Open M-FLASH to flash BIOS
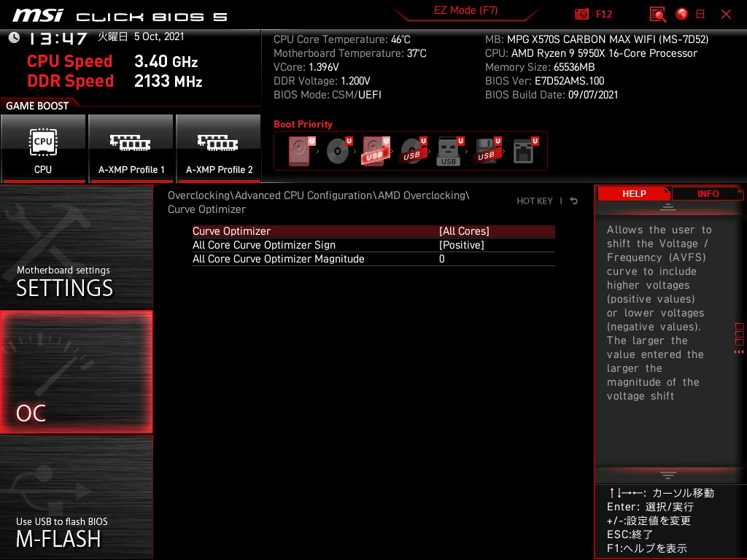747x560 pixels. click(77, 497)
